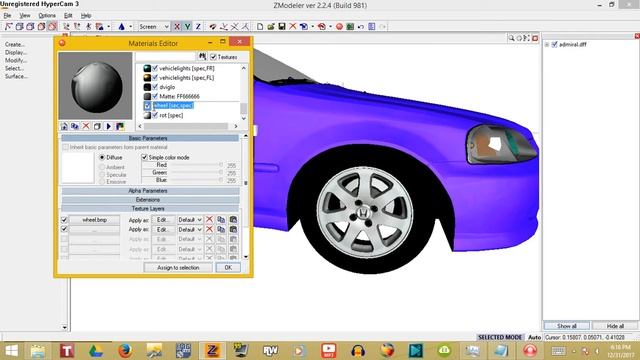Toggle the Z axis constraint
Image resolution: width=640 pixels, height=360 pixels.
click(x=198, y=27)
